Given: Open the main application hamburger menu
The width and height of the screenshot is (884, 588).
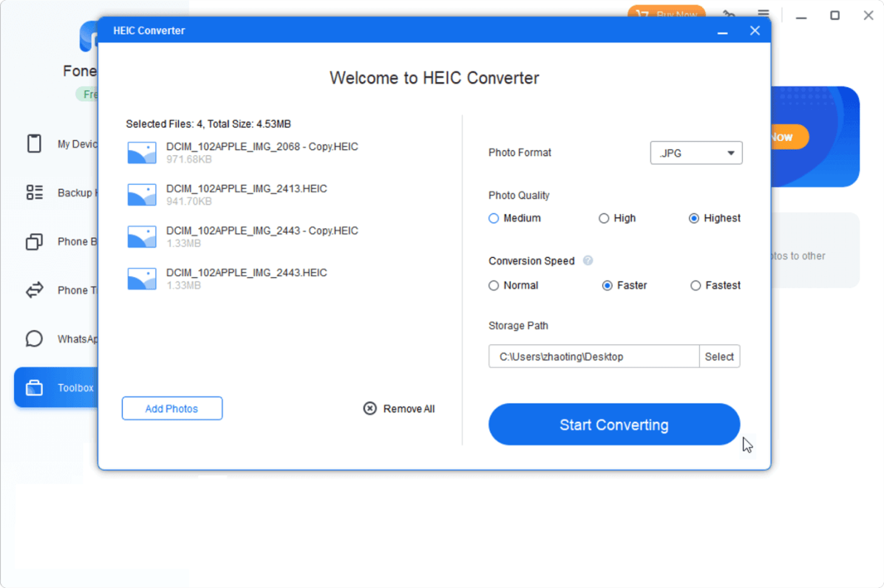Looking at the screenshot, I should (x=763, y=13).
